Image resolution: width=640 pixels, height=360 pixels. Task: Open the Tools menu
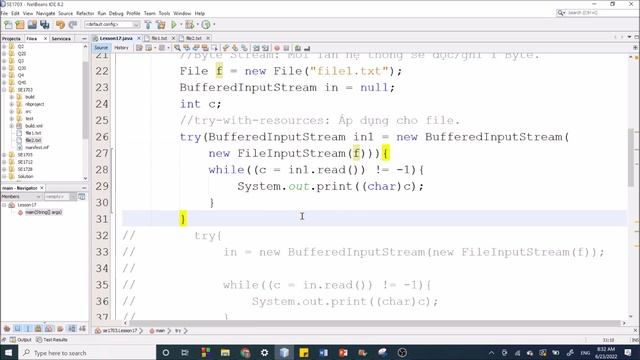(x=164, y=13)
